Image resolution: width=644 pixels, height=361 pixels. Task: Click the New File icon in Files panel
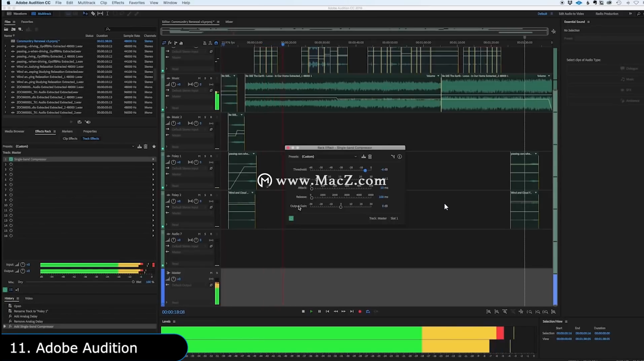click(20, 29)
